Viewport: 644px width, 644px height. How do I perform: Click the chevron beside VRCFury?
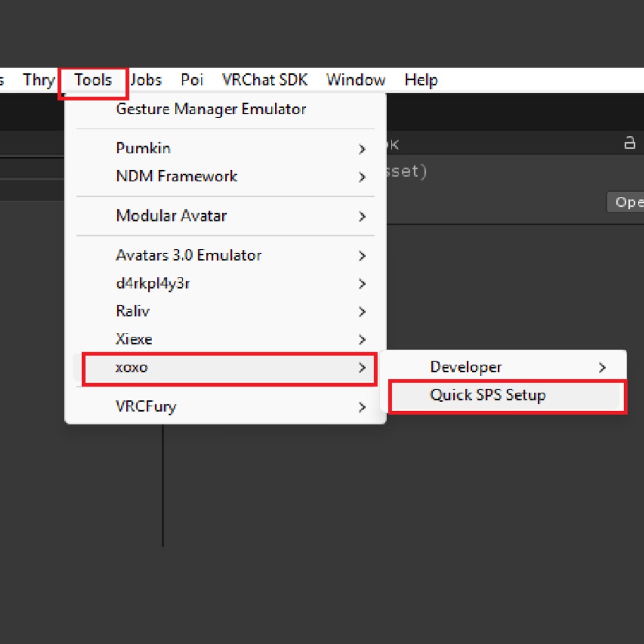click(362, 407)
